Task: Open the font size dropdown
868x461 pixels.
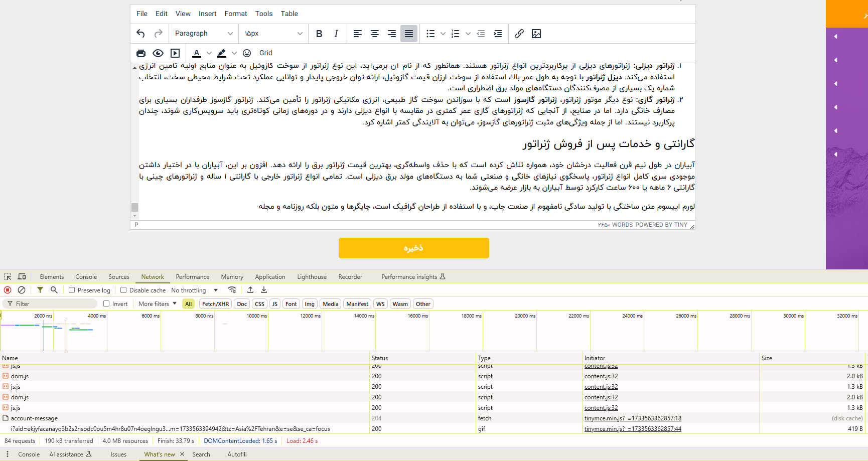Action: [x=273, y=34]
